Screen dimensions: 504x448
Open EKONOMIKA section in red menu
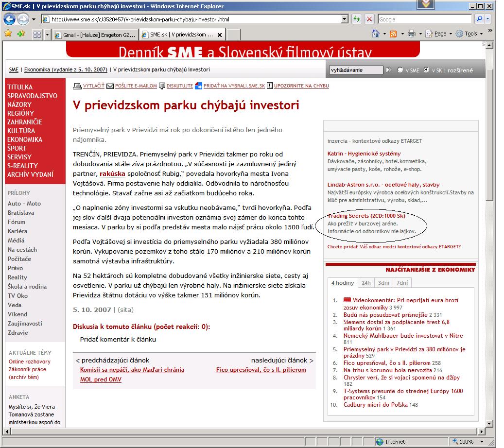click(x=24, y=139)
